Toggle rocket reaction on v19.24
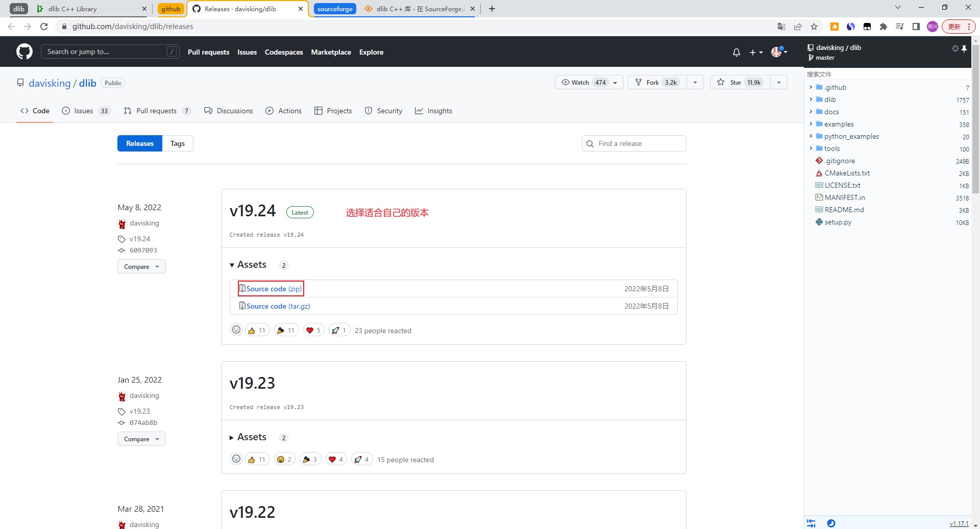Image resolution: width=980 pixels, height=529 pixels. coord(339,330)
